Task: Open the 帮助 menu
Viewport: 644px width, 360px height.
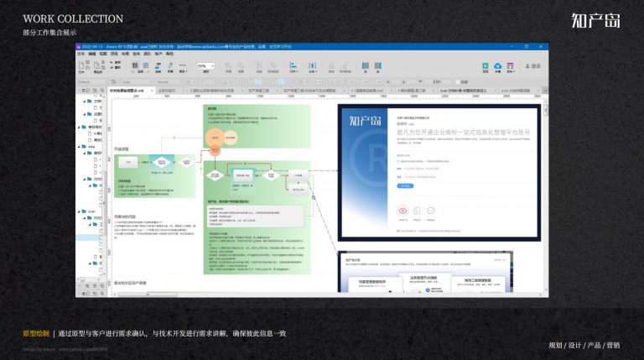Action: 169,54
